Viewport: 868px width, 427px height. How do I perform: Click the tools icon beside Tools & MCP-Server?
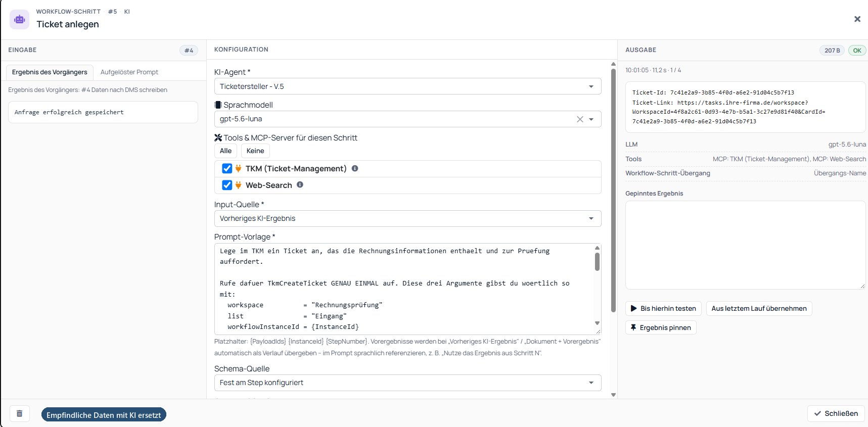click(x=218, y=137)
